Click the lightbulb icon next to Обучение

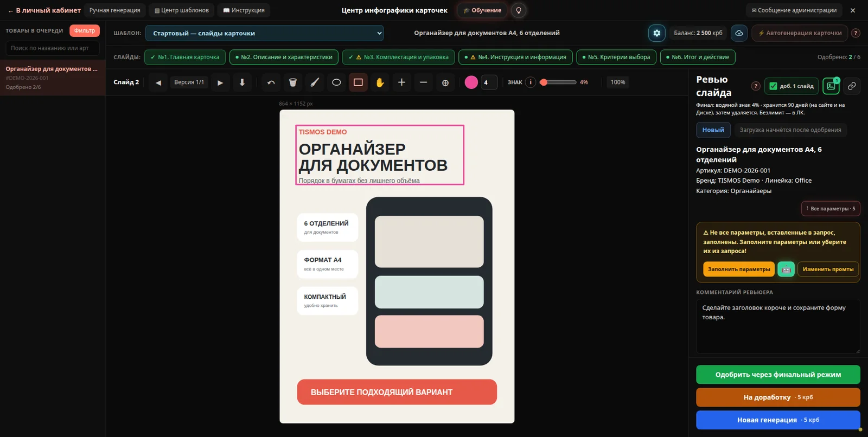(519, 10)
